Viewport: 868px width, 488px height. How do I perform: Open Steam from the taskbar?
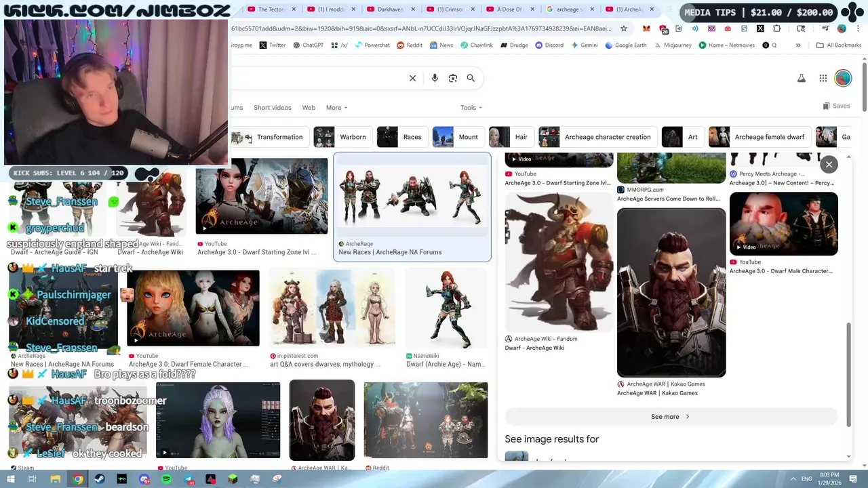tap(100, 479)
